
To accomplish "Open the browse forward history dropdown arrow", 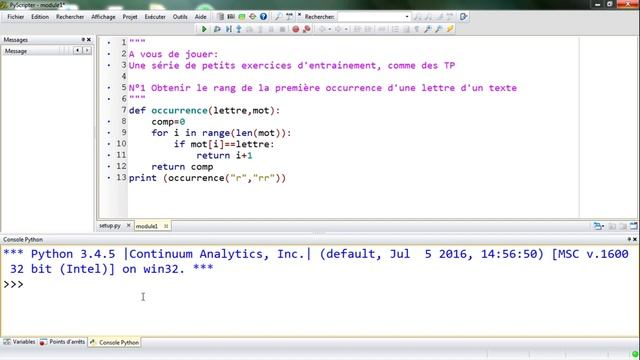I will point(346,29).
